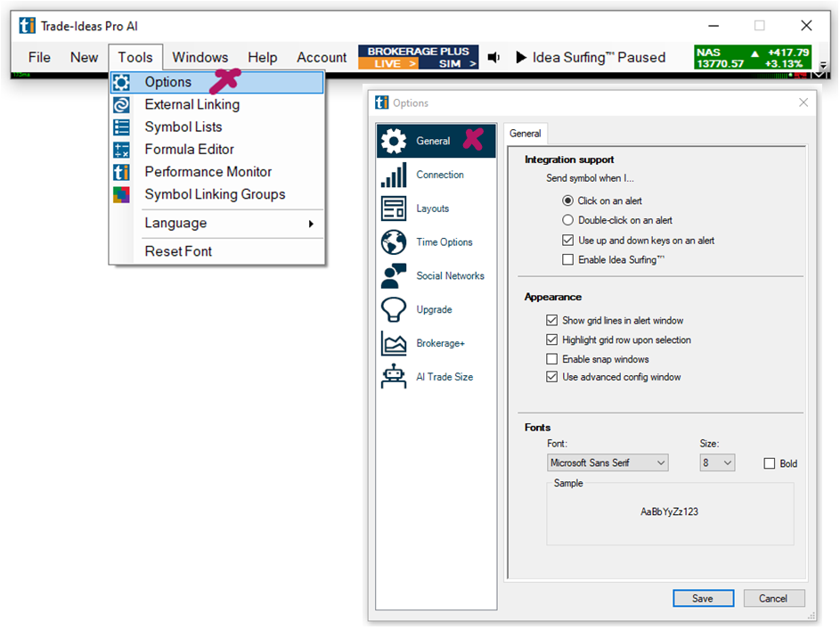Close the Options dialog
Image resolution: width=840 pixels, height=630 pixels.
tap(803, 102)
